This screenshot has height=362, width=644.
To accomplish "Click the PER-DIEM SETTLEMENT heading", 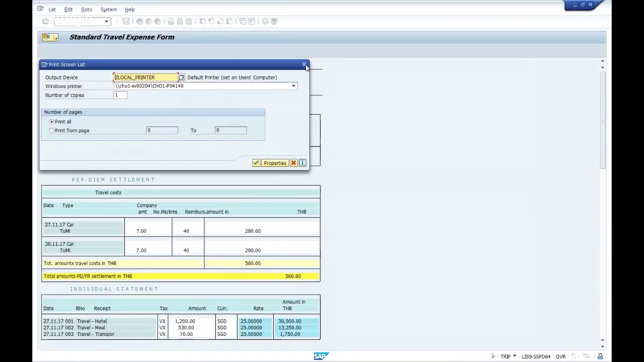I will tap(113, 179).
